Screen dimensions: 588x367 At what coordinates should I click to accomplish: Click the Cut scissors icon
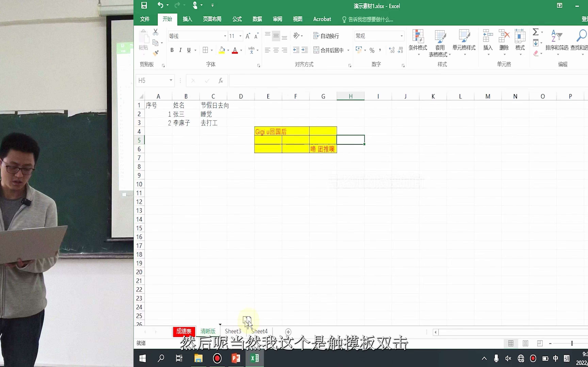[156, 32]
